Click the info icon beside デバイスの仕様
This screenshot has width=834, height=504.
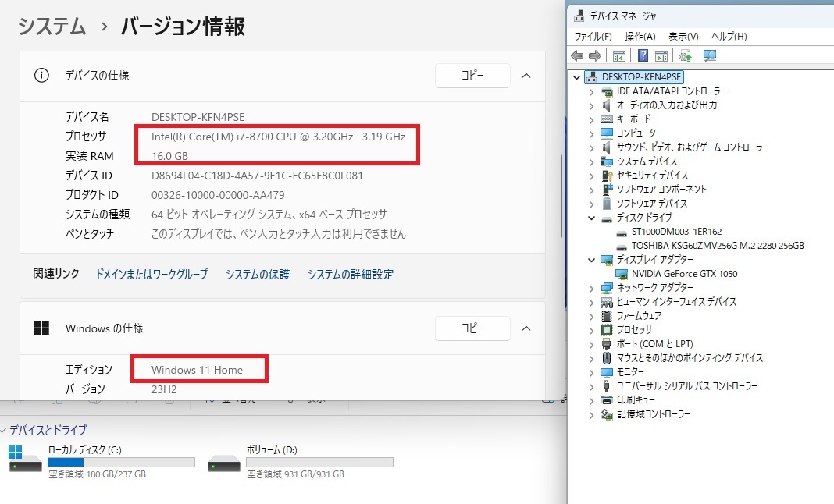41,76
